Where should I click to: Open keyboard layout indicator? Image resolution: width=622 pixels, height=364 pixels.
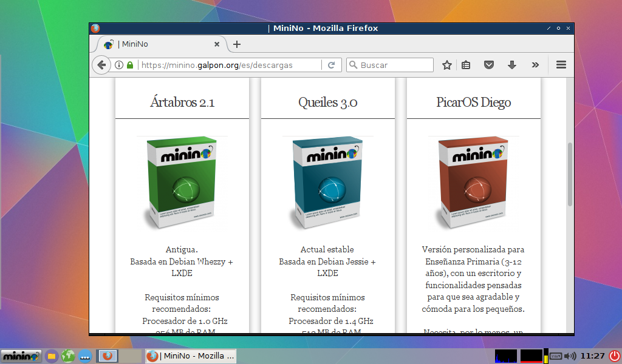(x=556, y=356)
